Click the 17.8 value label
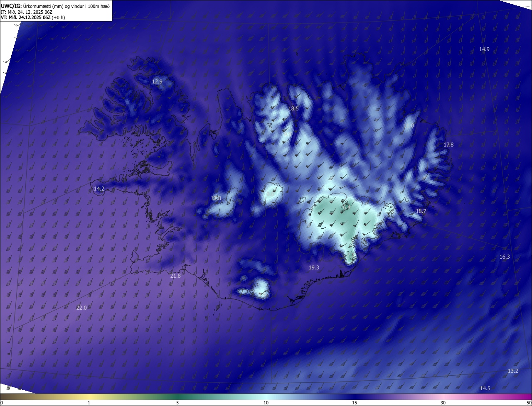The image size is (532, 406). coord(448,144)
